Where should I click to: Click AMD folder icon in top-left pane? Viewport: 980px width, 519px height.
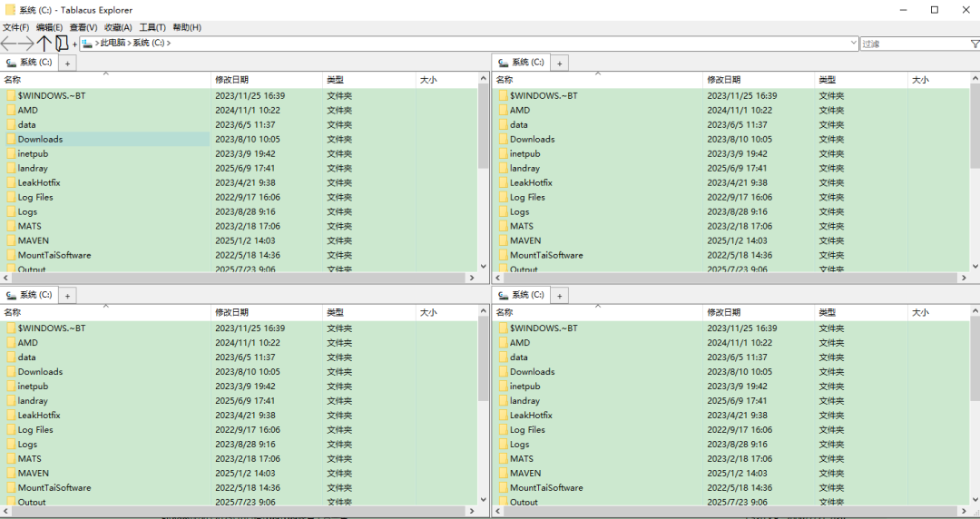point(11,110)
